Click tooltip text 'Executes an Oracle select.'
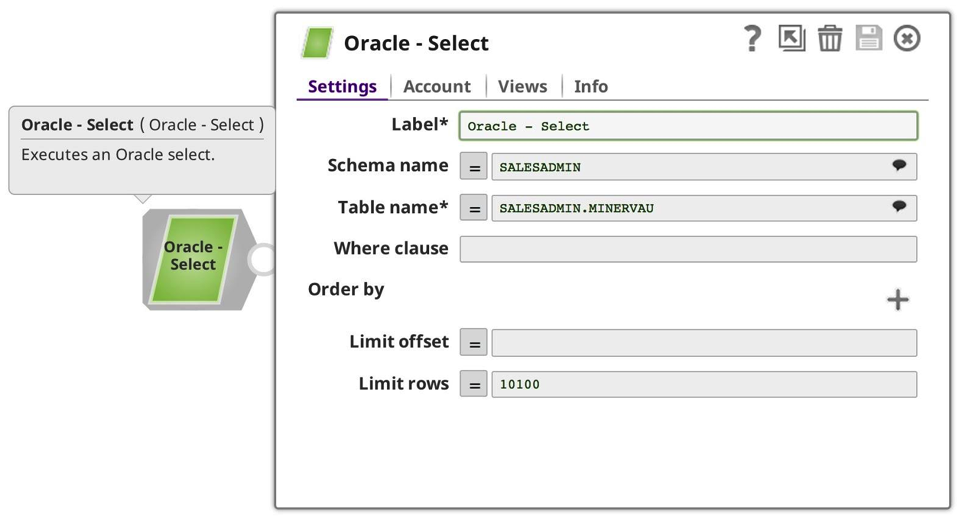This screenshot has height=525, width=975. click(118, 154)
